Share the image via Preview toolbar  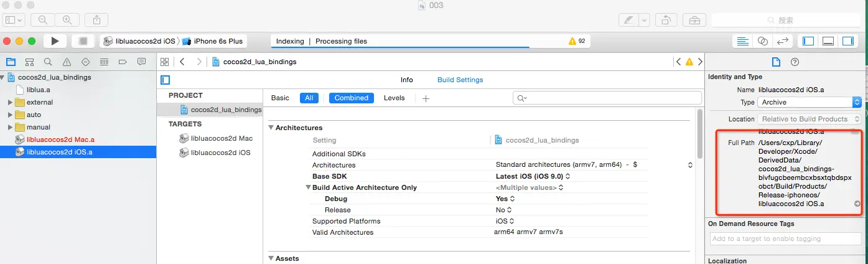96,20
